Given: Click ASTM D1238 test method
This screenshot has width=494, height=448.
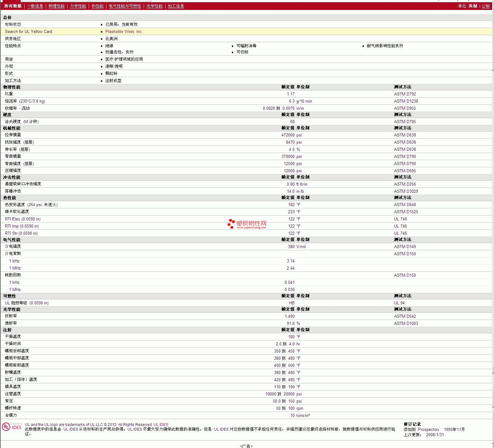Looking at the screenshot, I should [406, 101].
